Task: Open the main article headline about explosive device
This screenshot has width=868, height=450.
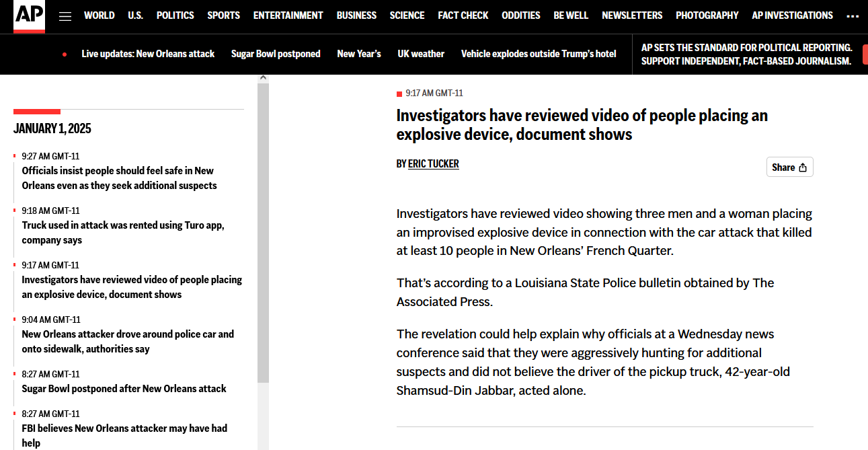Action: 582,125
